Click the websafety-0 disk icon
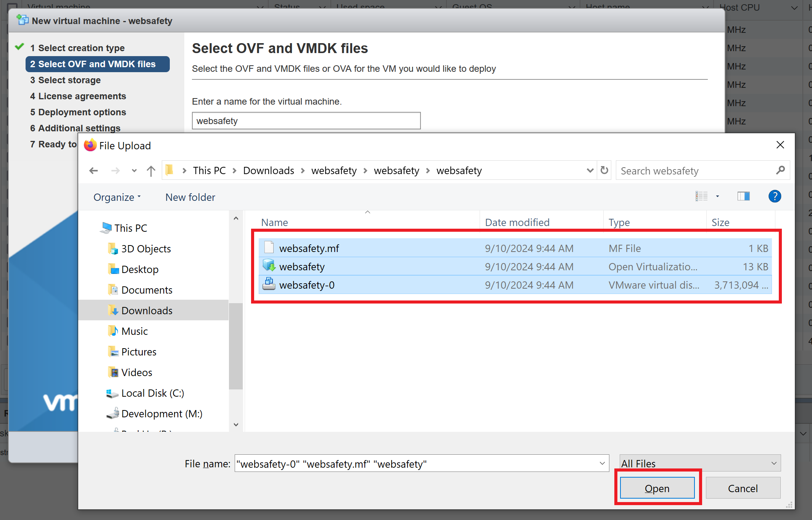Image resolution: width=812 pixels, height=520 pixels. tap(269, 284)
